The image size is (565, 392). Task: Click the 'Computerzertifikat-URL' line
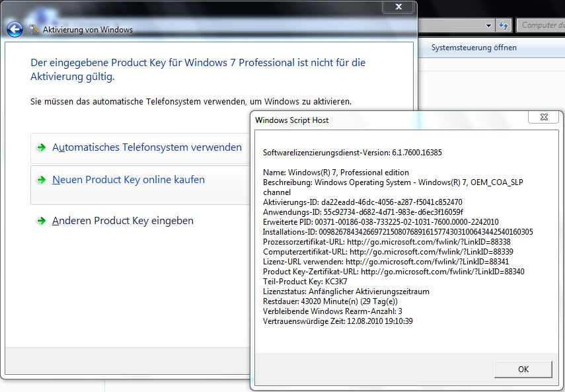tap(388, 251)
